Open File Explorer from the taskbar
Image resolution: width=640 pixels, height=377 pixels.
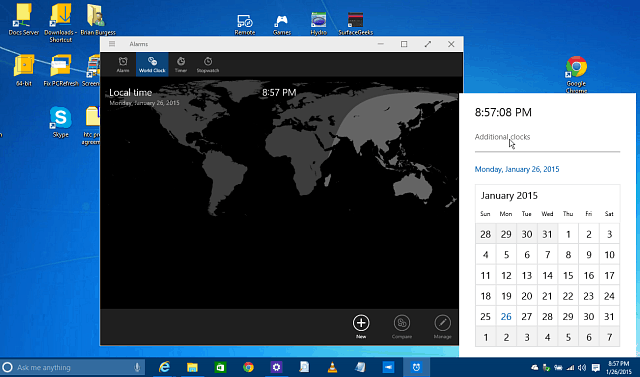click(x=192, y=368)
